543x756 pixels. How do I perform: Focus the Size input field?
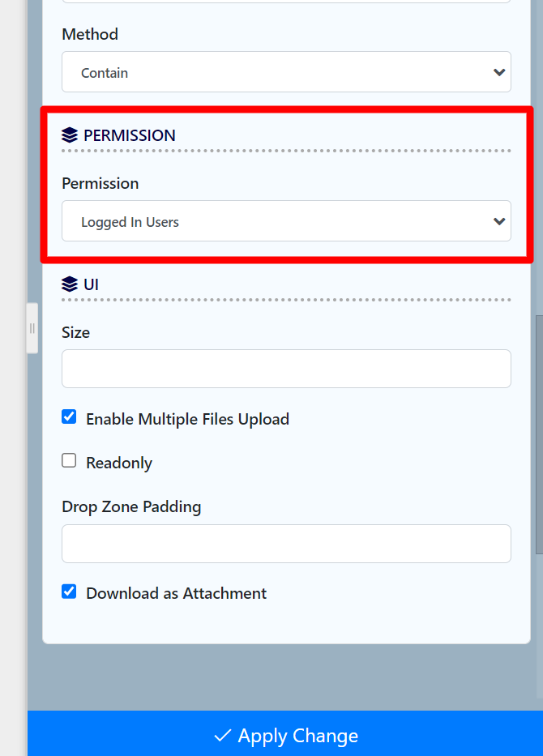pos(286,369)
